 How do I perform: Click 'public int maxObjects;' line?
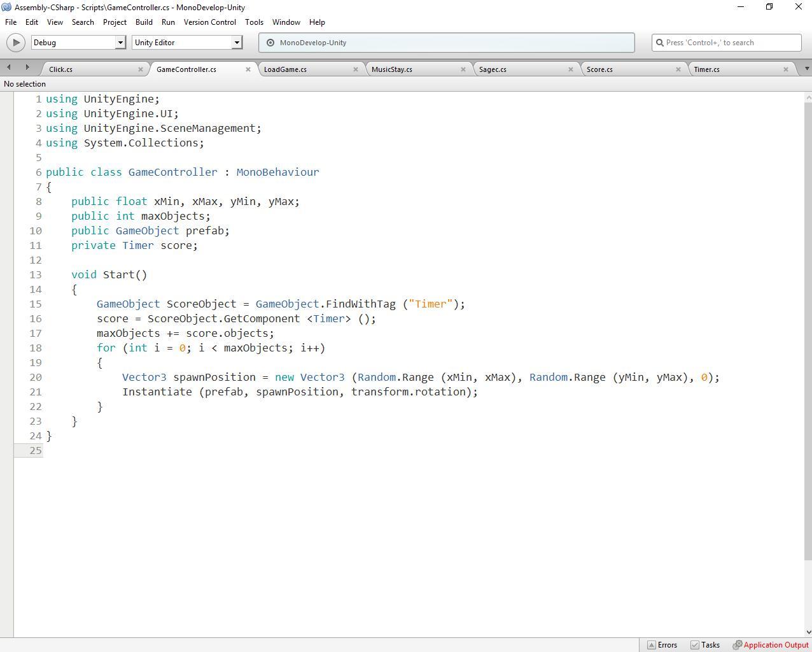coord(141,216)
